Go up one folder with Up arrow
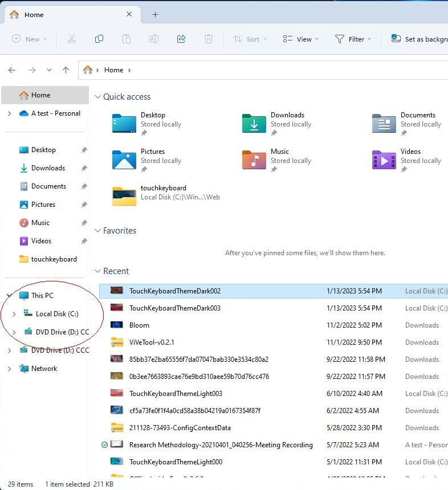The width and height of the screenshot is (448, 490). click(66, 70)
